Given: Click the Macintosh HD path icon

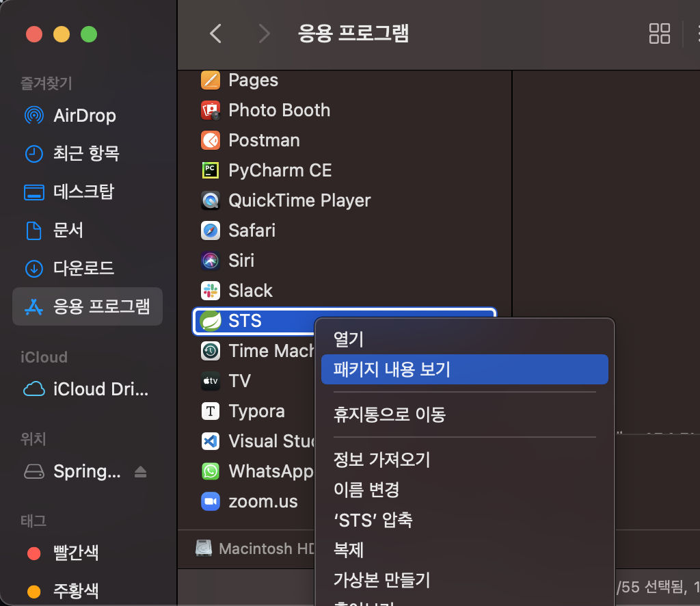Looking at the screenshot, I should 204,549.
